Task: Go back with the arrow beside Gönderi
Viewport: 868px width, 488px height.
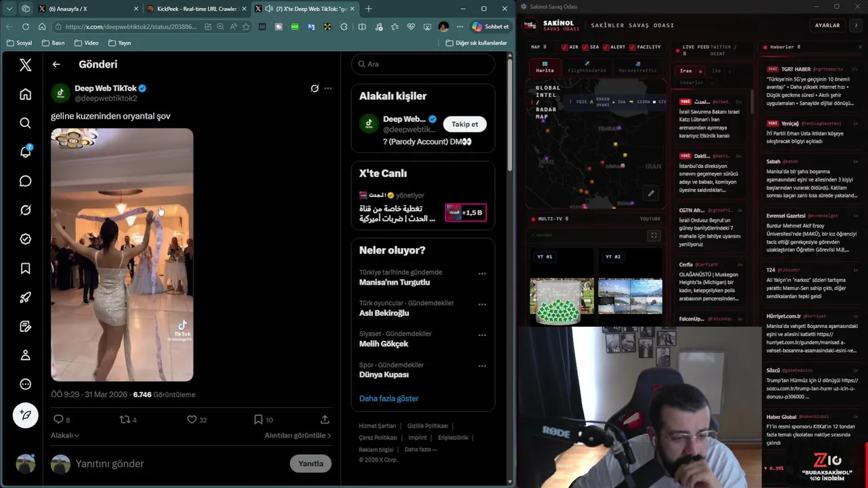Action: click(x=56, y=64)
